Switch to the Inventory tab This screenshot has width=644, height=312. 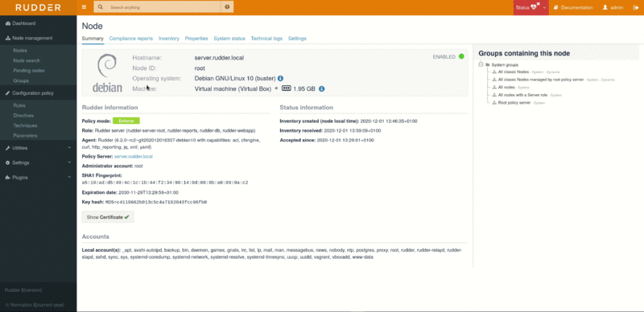pyautogui.click(x=169, y=39)
